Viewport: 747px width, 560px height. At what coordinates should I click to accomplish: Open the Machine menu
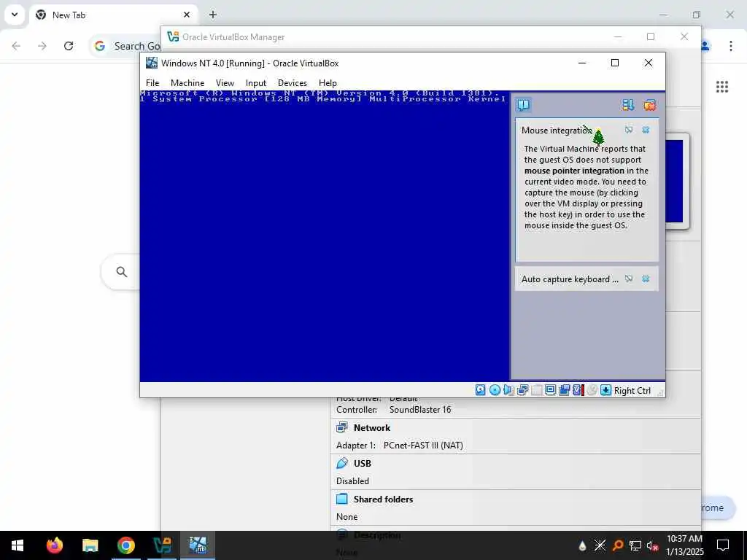pyautogui.click(x=187, y=83)
